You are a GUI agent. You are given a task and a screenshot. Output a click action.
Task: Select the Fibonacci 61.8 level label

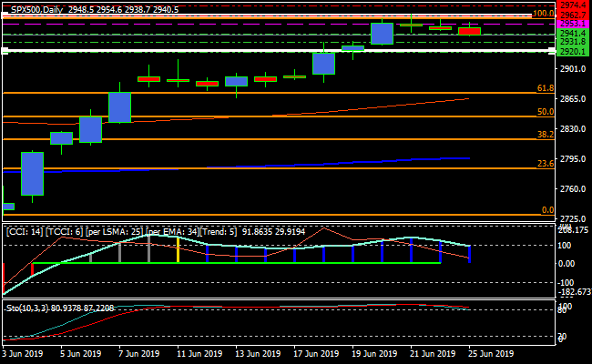[546, 88]
